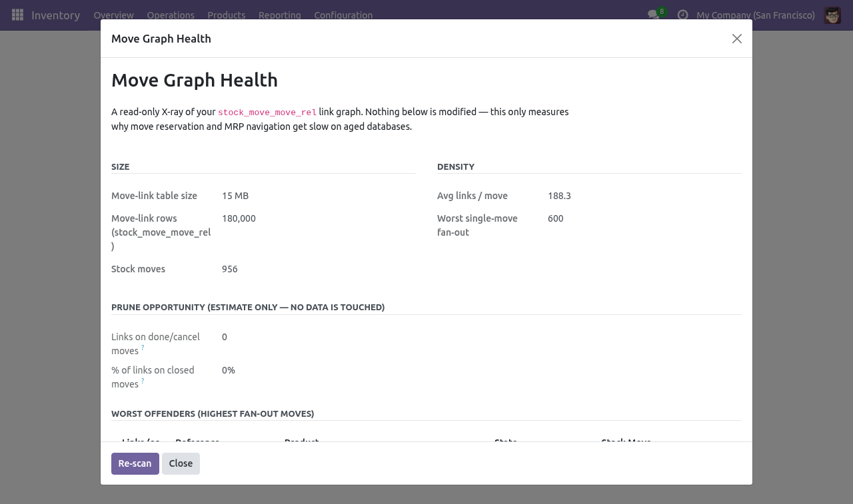853x504 pixels.
Task: Click the SIZE section heading
Action: click(x=121, y=166)
